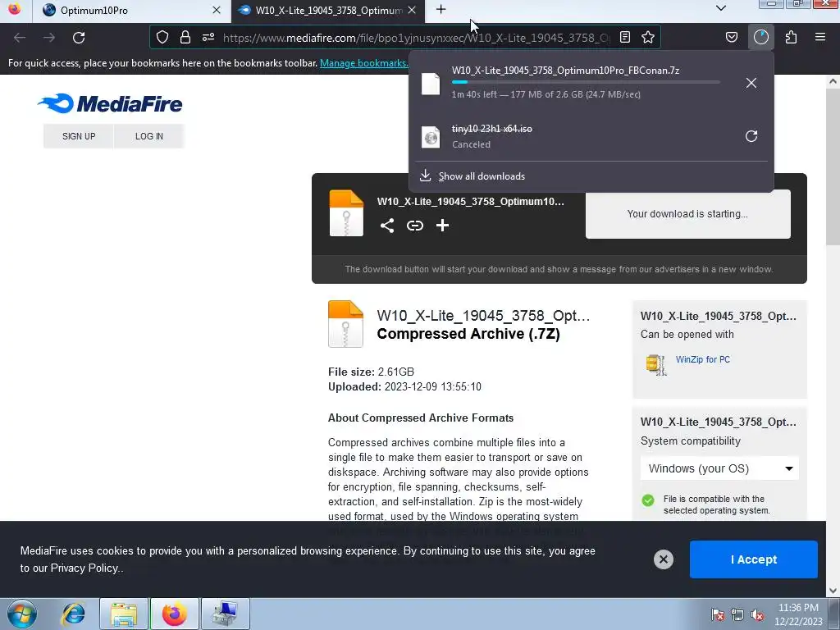Open site permissions icon in address bar
The height and width of the screenshot is (630, 840).
pyautogui.click(x=208, y=37)
